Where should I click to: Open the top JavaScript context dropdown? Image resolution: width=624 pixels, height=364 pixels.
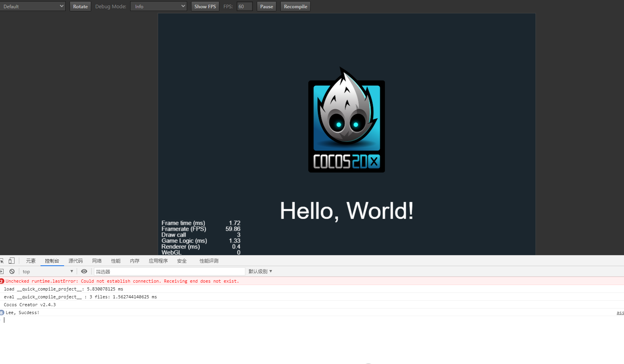(x=48, y=271)
